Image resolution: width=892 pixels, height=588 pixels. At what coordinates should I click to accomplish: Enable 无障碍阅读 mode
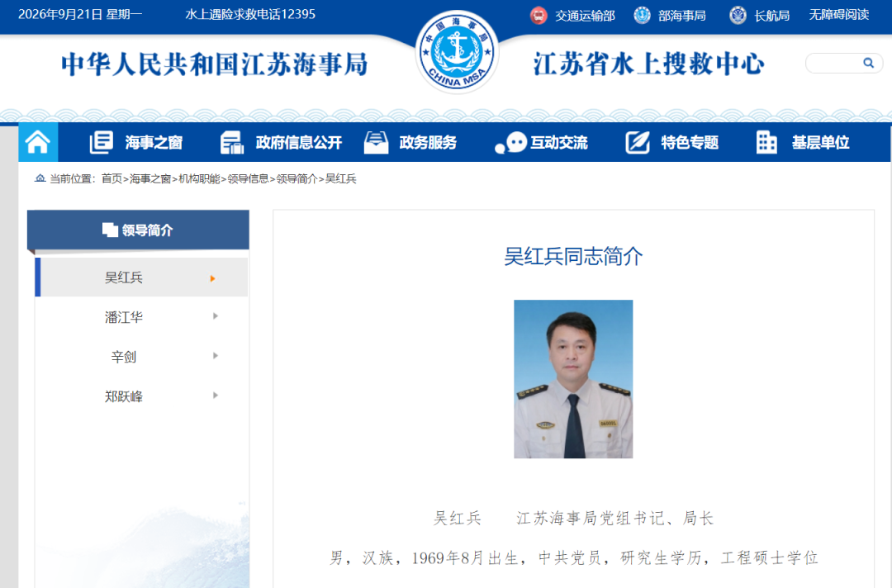point(839,15)
